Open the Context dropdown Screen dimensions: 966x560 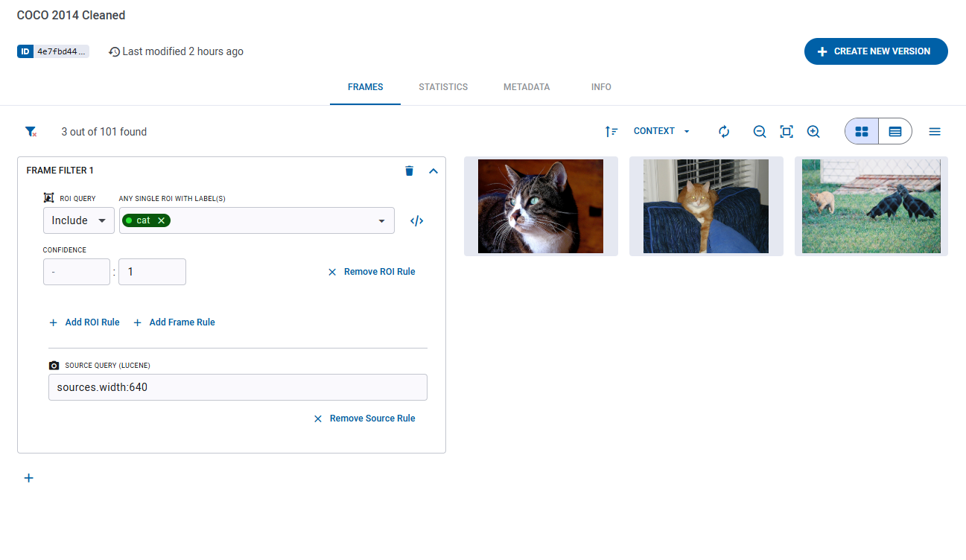point(660,131)
